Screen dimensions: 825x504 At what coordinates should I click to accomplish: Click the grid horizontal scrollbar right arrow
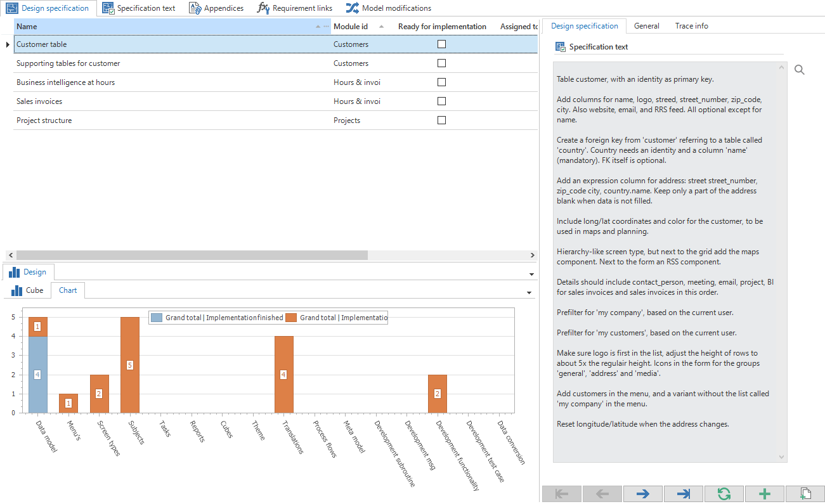click(532, 255)
